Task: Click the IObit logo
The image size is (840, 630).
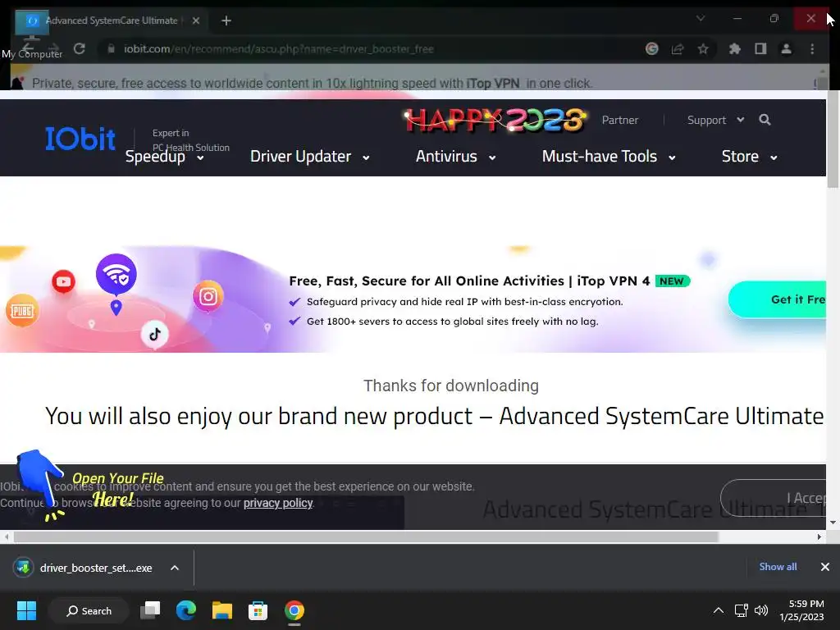Action: (x=80, y=138)
